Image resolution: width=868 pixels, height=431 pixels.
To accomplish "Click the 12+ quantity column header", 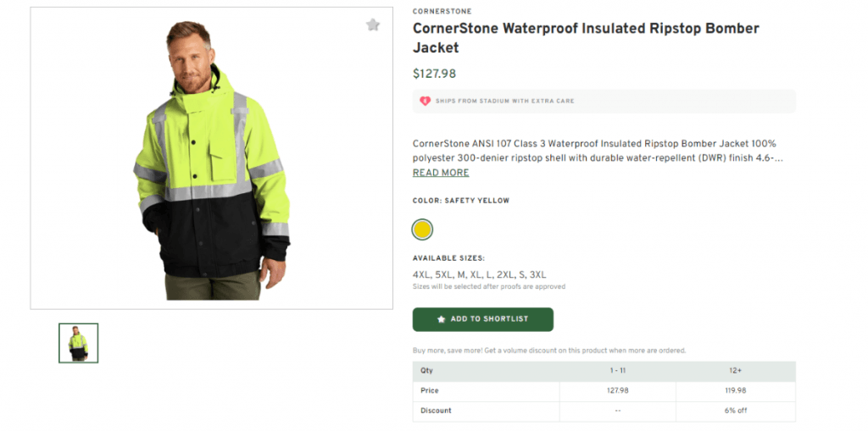I will point(736,371).
